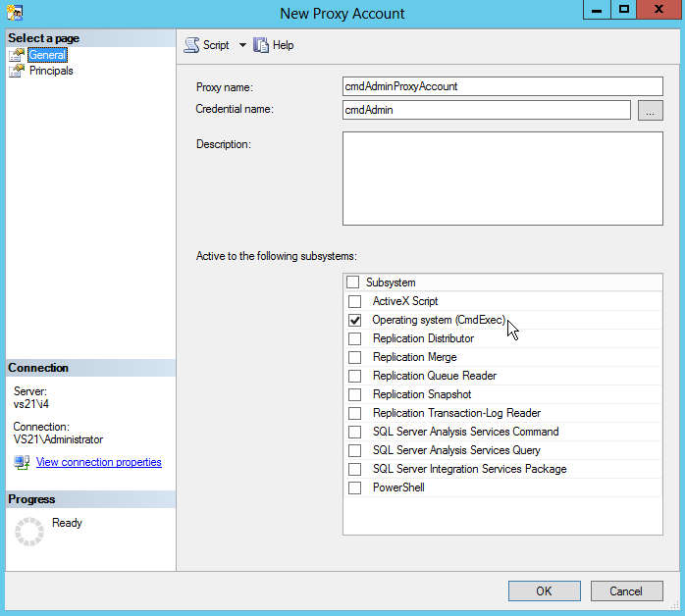Open the Script dropdown arrow
685x616 pixels.
[x=242, y=45]
